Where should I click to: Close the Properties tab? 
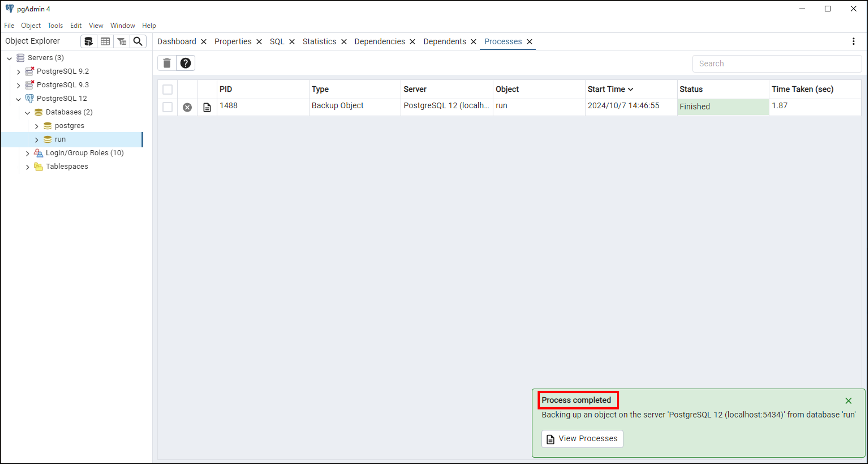tap(259, 42)
